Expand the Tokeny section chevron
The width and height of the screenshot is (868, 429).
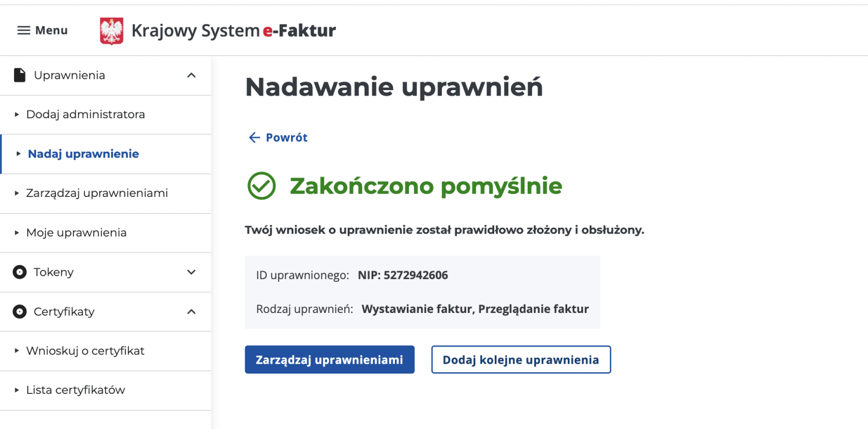(191, 272)
